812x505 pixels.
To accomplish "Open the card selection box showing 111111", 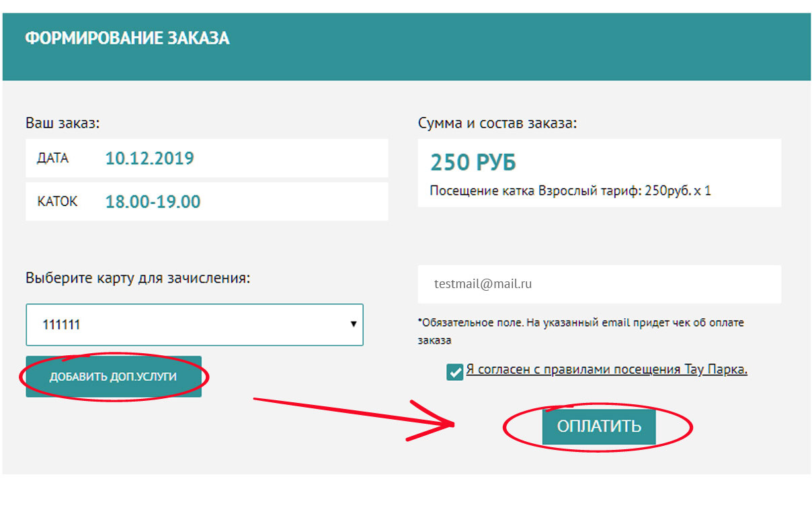I will tap(195, 325).
